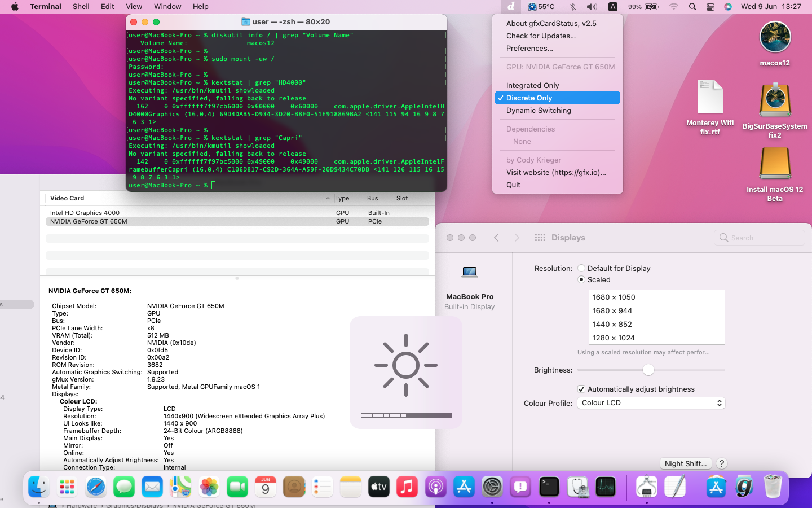Image resolution: width=812 pixels, height=508 pixels.
Task: Open the Apple menu
Action: [x=15, y=7]
